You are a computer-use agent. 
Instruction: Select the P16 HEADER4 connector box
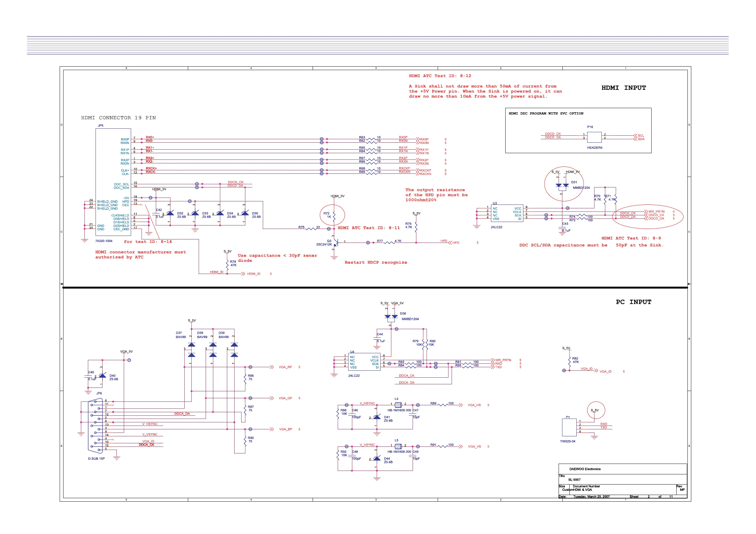594,137
